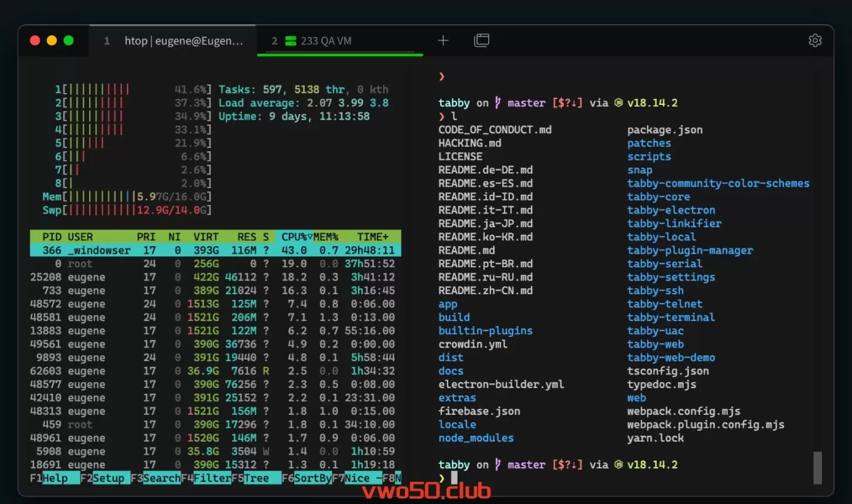Viewport: 852px width, 504px height.
Task: Click the terminal scrollbar on the right pane
Action: pyautogui.click(x=817, y=468)
